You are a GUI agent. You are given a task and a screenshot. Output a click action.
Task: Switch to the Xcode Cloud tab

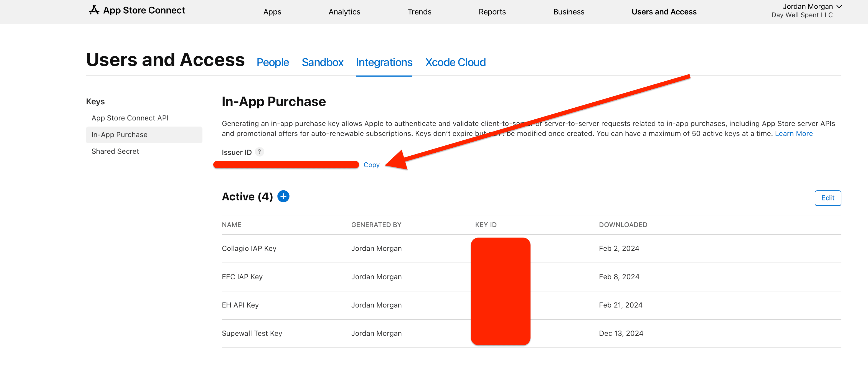(455, 62)
